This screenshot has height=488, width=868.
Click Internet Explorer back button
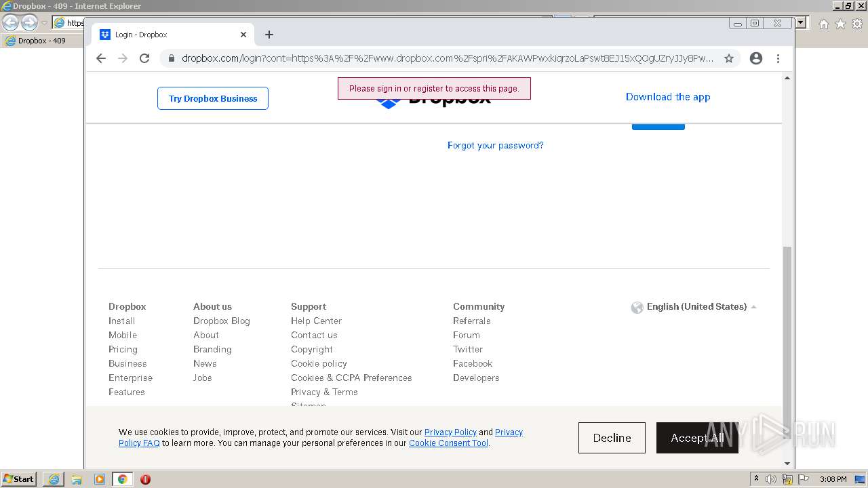pos(10,22)
